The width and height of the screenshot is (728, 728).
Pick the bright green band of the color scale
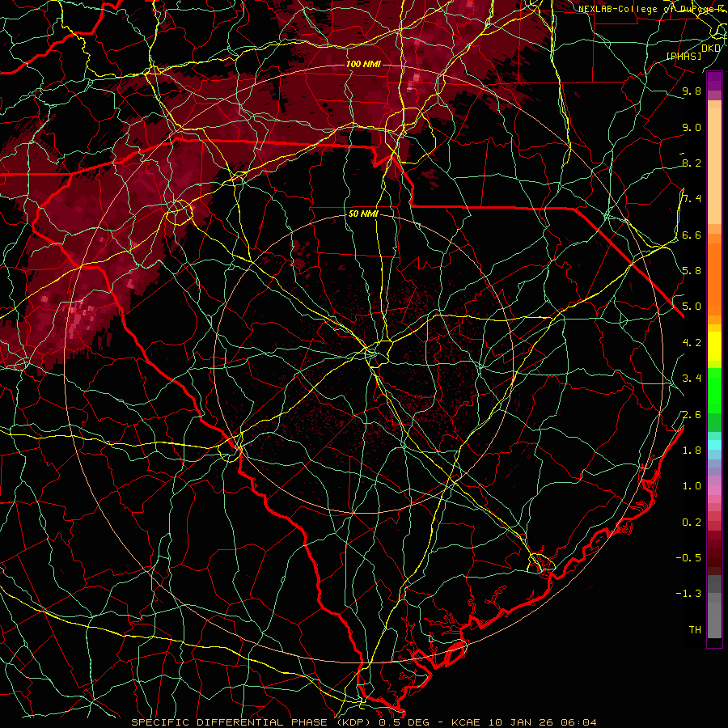pyautogui.click(x=714, y=391)
